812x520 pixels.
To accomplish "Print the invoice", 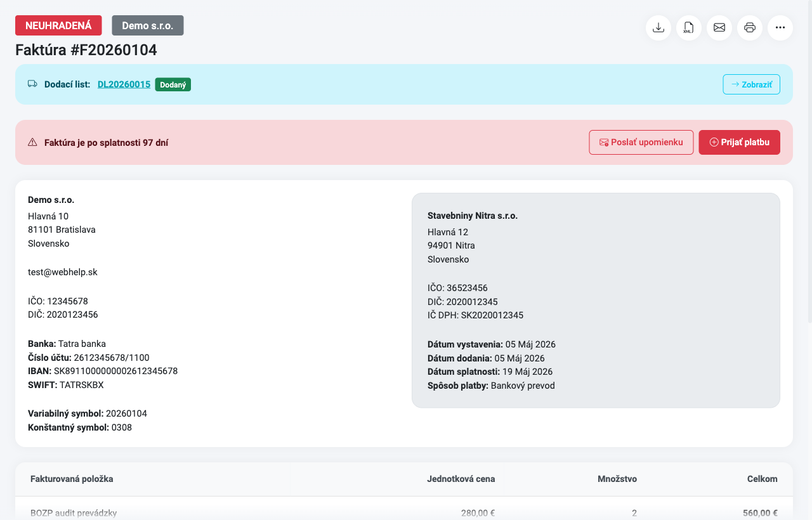I will tap(750, 28).
